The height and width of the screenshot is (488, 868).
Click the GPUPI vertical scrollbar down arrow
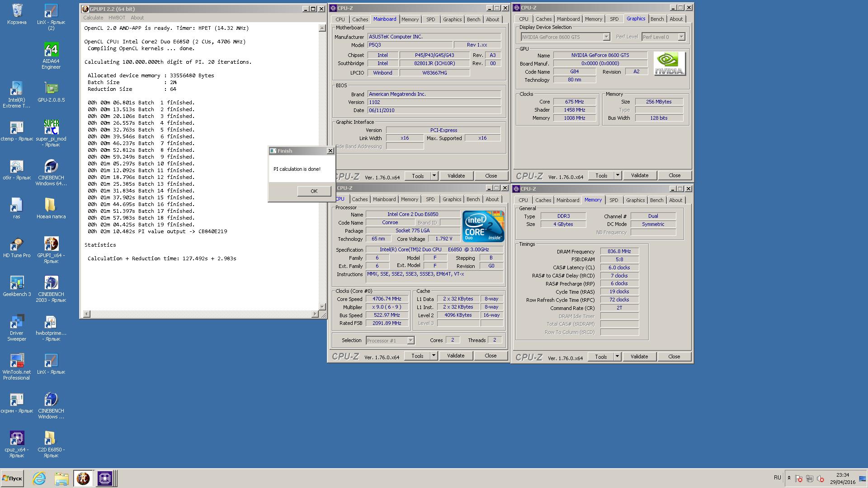322,307
